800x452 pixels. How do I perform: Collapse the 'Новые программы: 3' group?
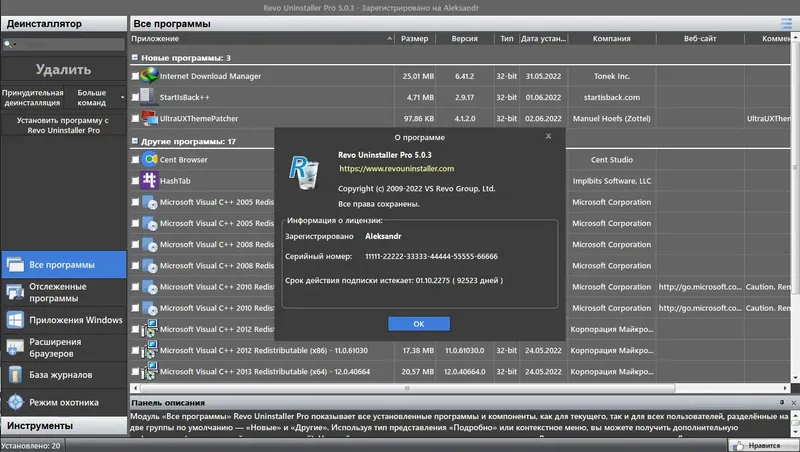pos(135,58)
